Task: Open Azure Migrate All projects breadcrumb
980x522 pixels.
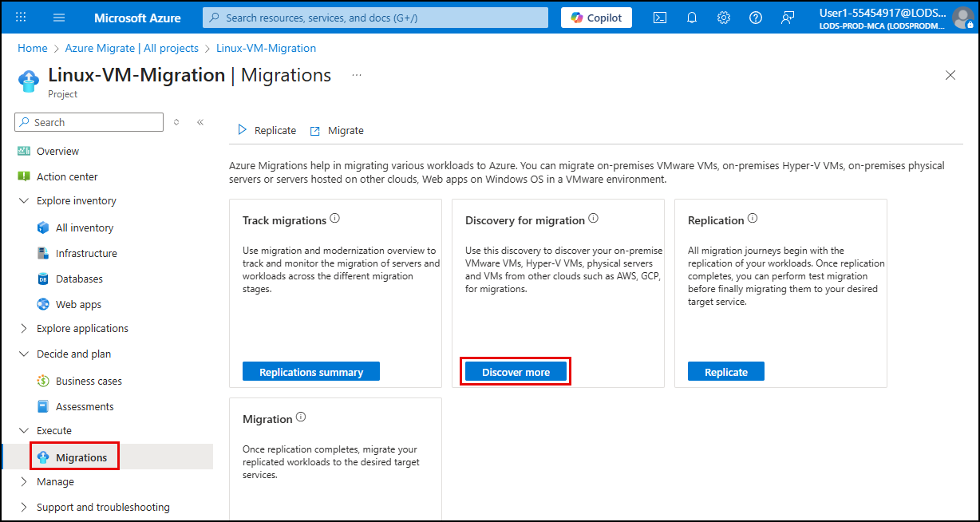Action: pos(132,48)
